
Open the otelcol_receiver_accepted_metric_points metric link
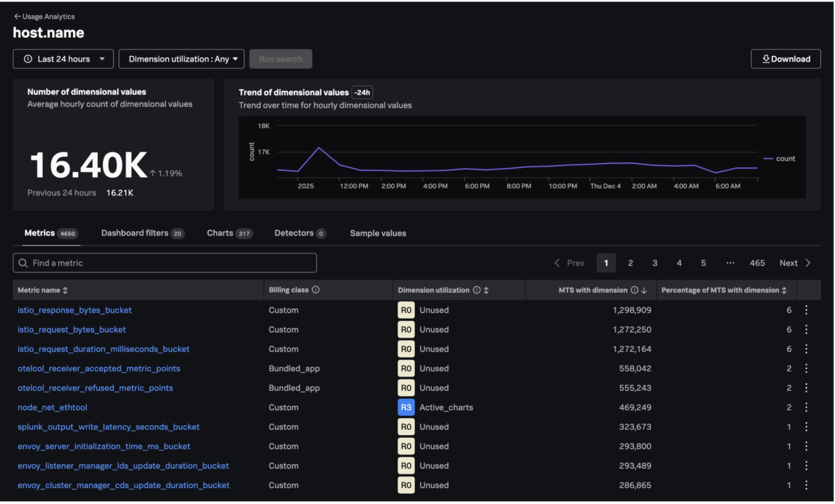[99, 369]
